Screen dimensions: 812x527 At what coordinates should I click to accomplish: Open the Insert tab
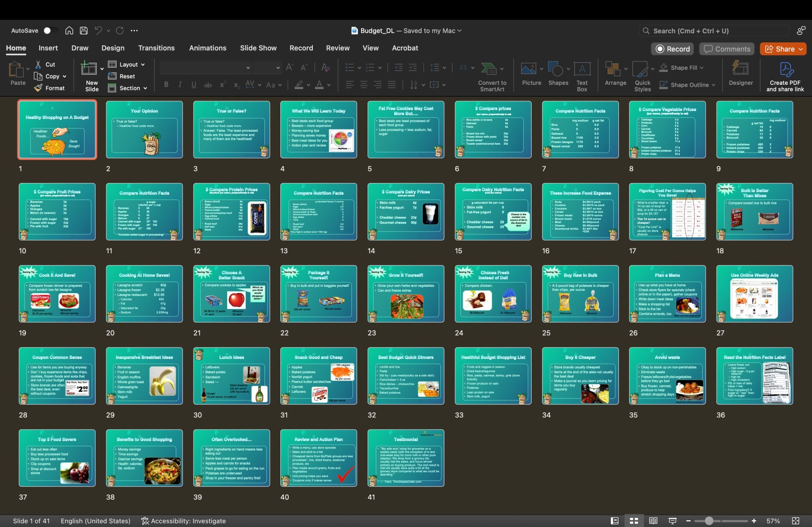(x=48, y=48)
